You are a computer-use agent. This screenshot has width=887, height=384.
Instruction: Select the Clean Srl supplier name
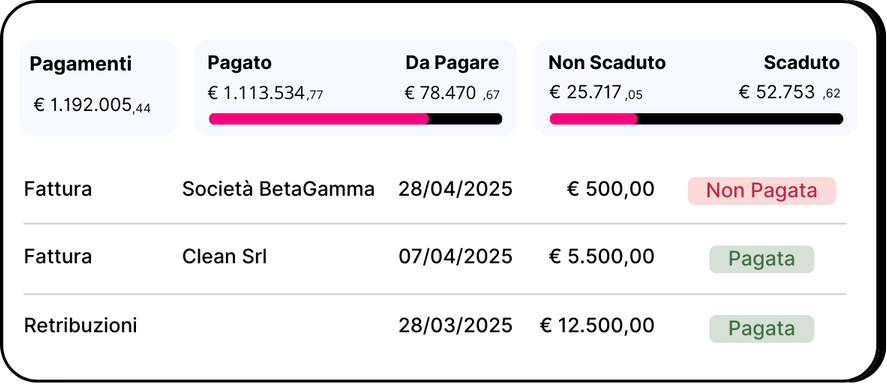(x=225, y=257)
